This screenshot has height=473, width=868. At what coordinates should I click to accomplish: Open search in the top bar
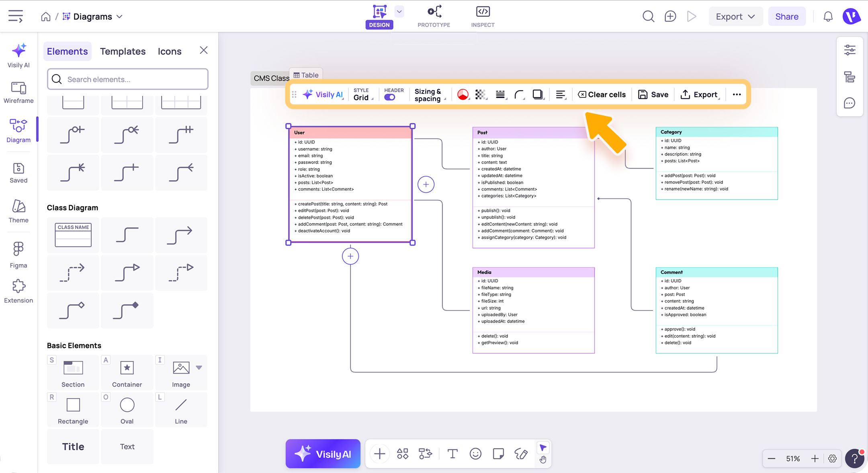[x=648, y=16]
